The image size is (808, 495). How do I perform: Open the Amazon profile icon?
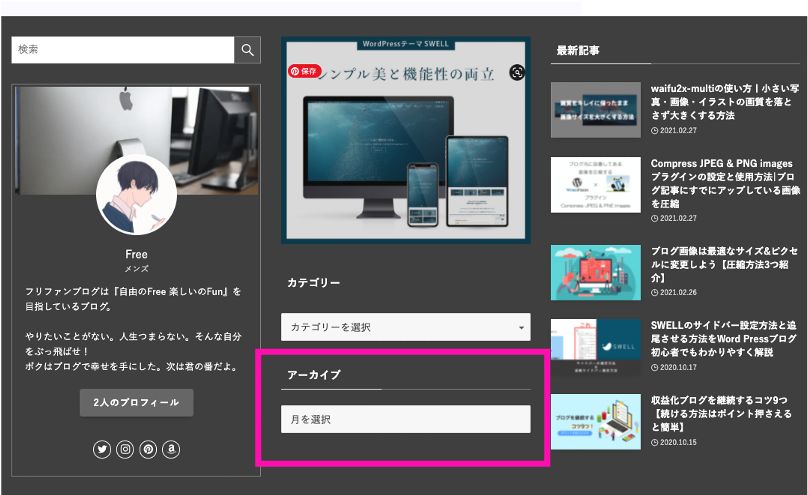[x=171, y=450]
